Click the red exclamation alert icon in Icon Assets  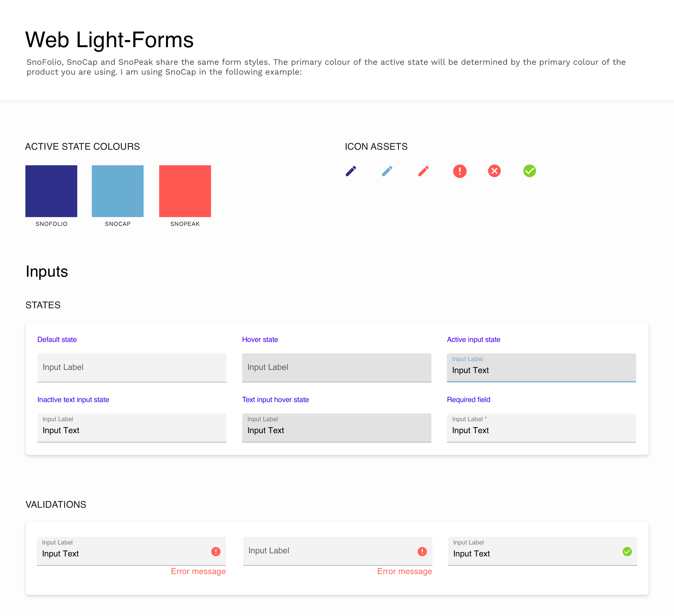(460, 171)
